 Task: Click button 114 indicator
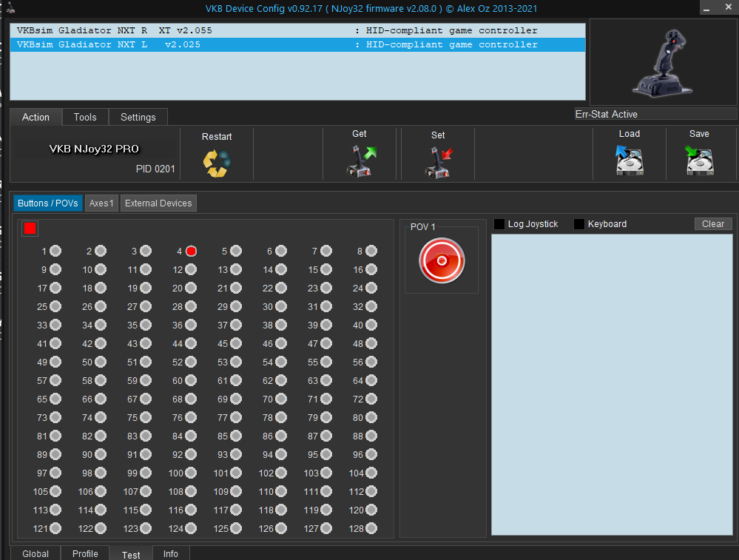tap(101, 510)
